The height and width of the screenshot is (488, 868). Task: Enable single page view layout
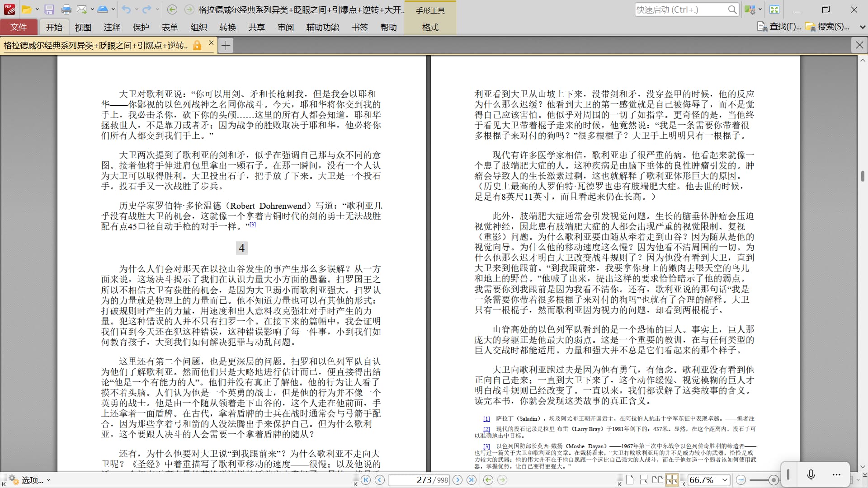click(629, 480)
